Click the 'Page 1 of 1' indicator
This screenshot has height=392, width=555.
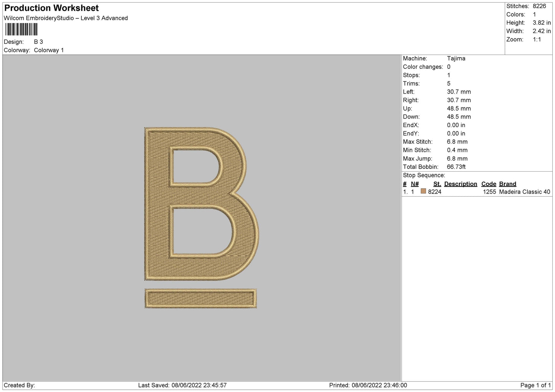[x=535, y=385]
